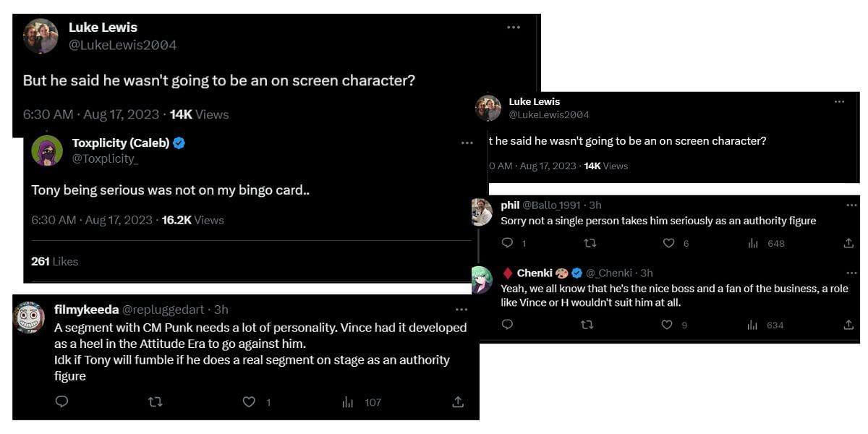Open the @Toxplicity_ handle link
Screen dimensions: 868x434
(x=104, y=158)
